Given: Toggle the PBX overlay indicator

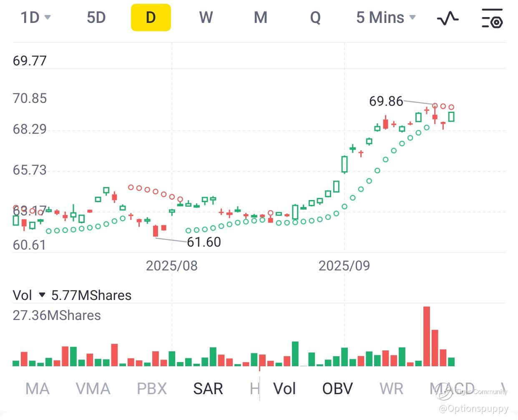Looking at the screenshot, I should click(152, 389).
